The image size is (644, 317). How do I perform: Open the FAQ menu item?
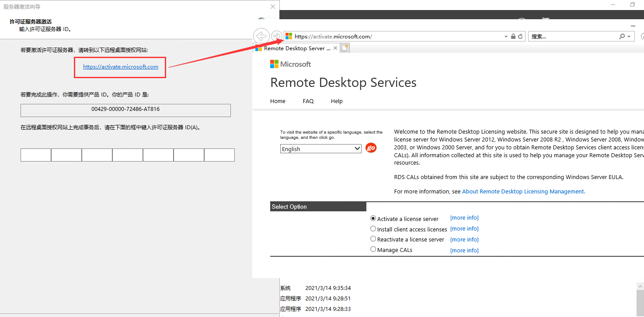(x=308, y=101)
